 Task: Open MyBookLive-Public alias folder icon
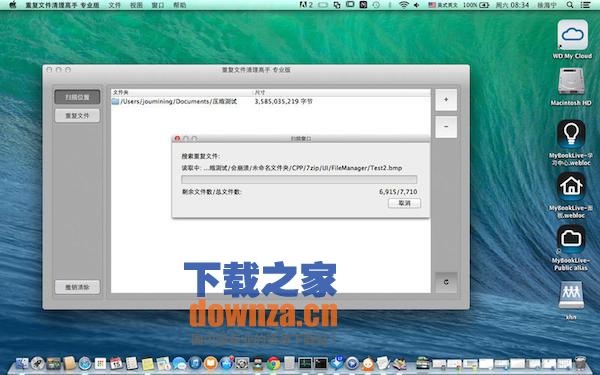[x=571, y=239]
